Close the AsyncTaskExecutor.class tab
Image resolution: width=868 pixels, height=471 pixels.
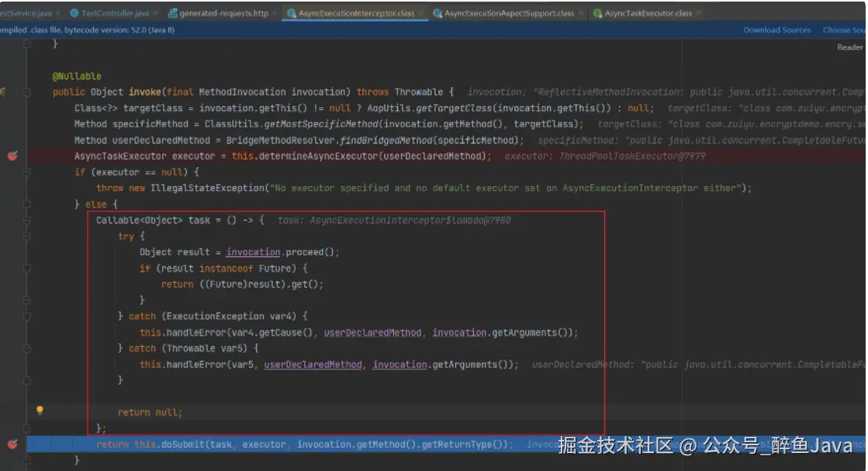pos(699,12)
